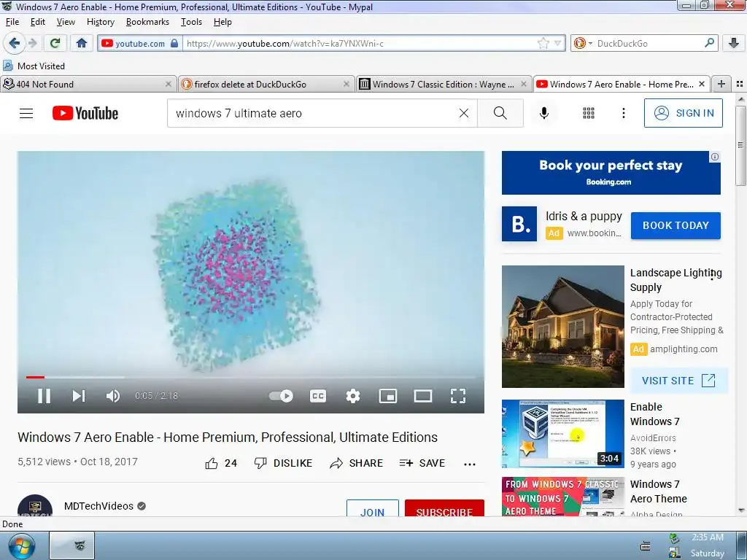This screenshot has width=747, height=560.
Task: Click the padlock site security icon
Action: point(174,43)
